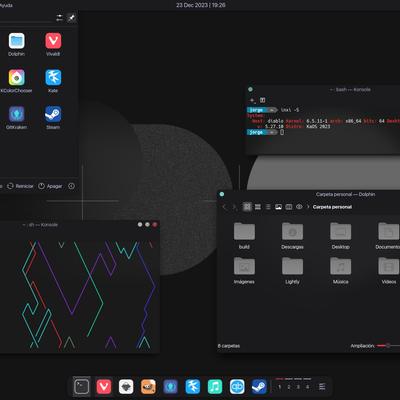This screenshot has height=400, width=400.
Task: Switch Dolphin to icons view mode
Action: click(247, 207)
